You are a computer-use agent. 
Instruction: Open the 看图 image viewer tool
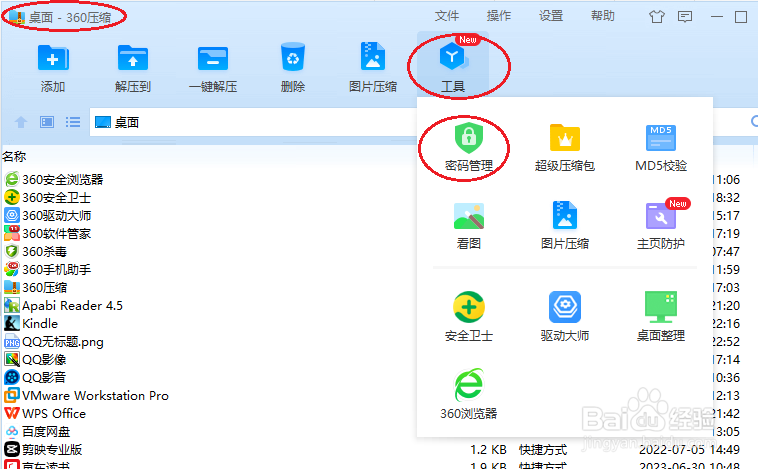[x=469, y=225]
